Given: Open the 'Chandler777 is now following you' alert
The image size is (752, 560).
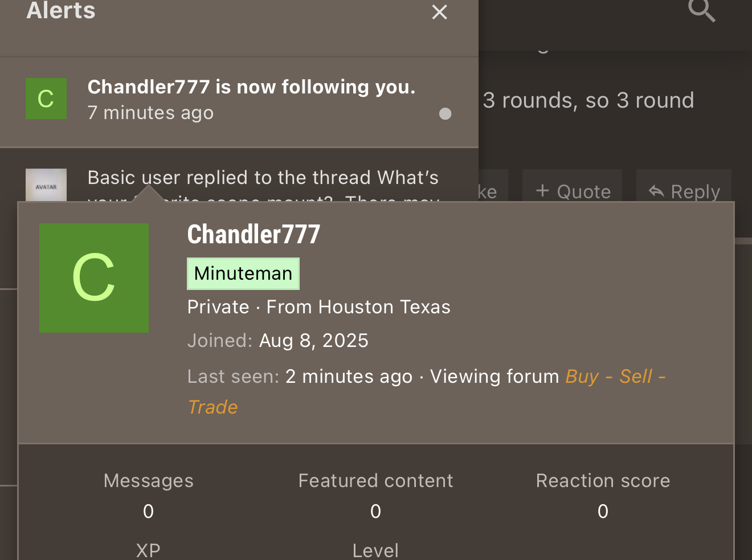Looking at the screenshot, I should [x=251, y=87].
